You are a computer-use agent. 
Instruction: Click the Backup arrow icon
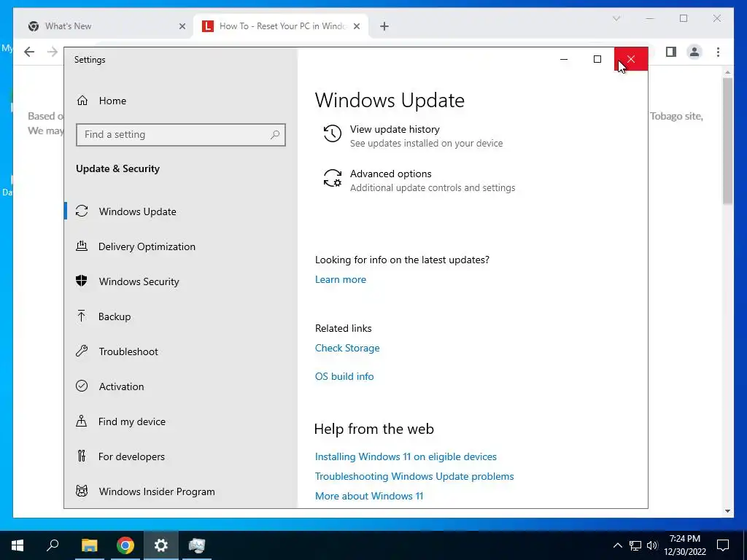coord(82,316)
